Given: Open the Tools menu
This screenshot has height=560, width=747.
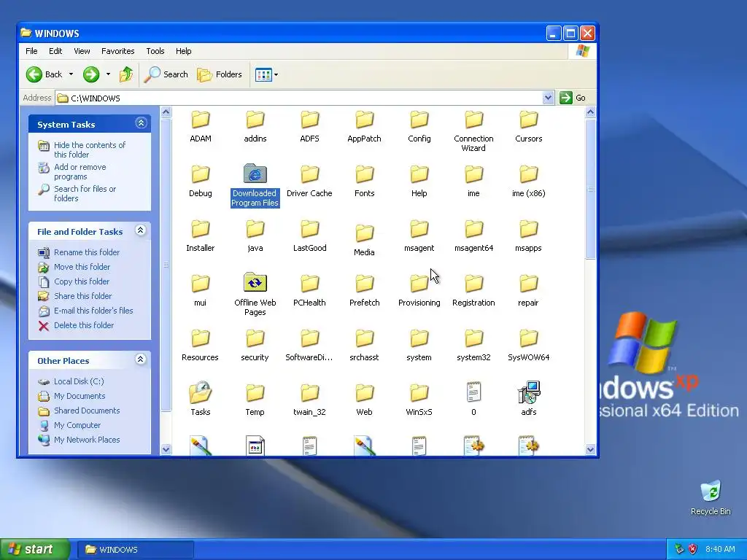Looking at the screenshot, I should (155, 51).
